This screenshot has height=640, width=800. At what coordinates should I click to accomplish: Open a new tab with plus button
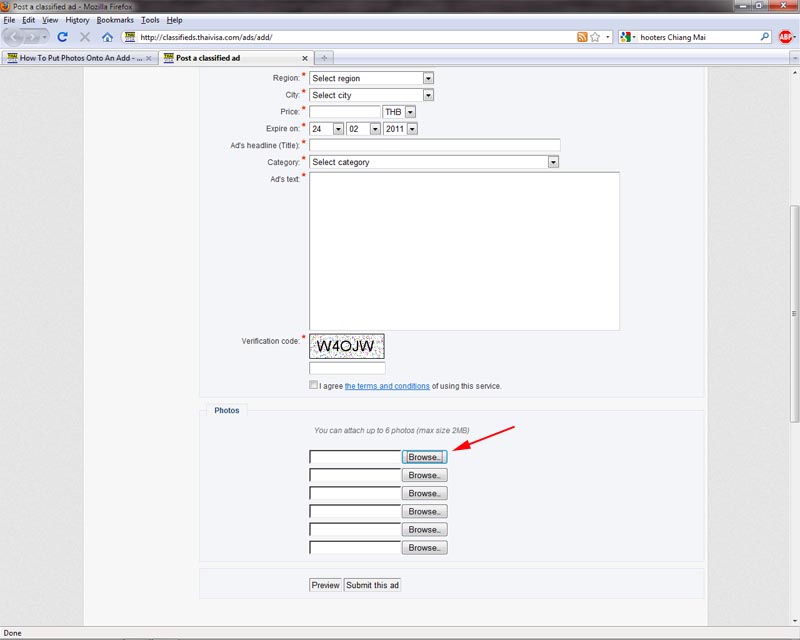[326, 58]
